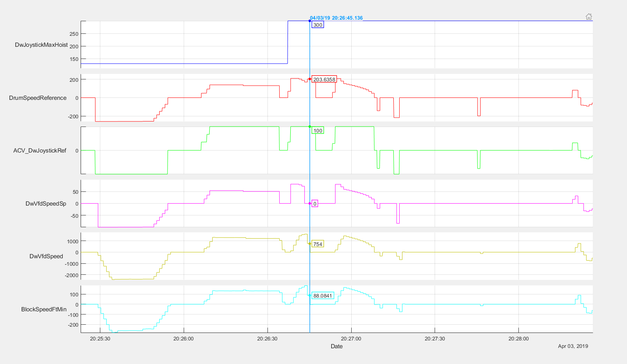Click the 20:28:00 time tick label

pyautogui.click(x=518, y=338)
